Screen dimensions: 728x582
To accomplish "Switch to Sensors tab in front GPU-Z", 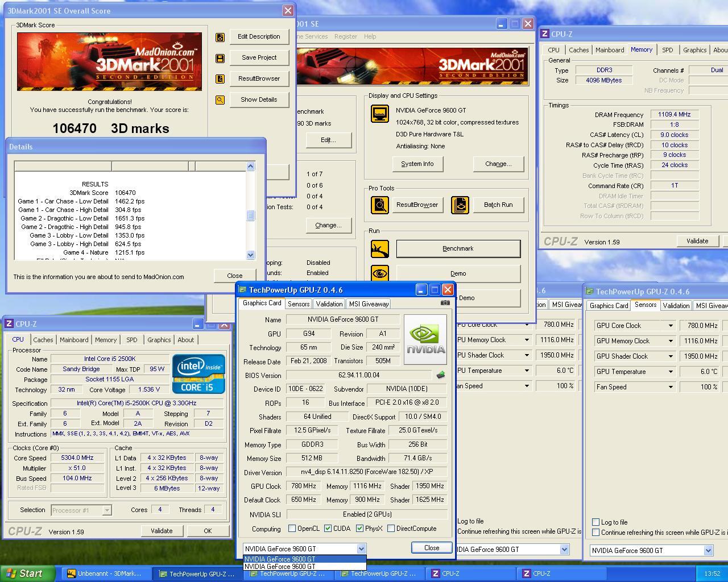I will pyautogui.click(x=299, y=304).
